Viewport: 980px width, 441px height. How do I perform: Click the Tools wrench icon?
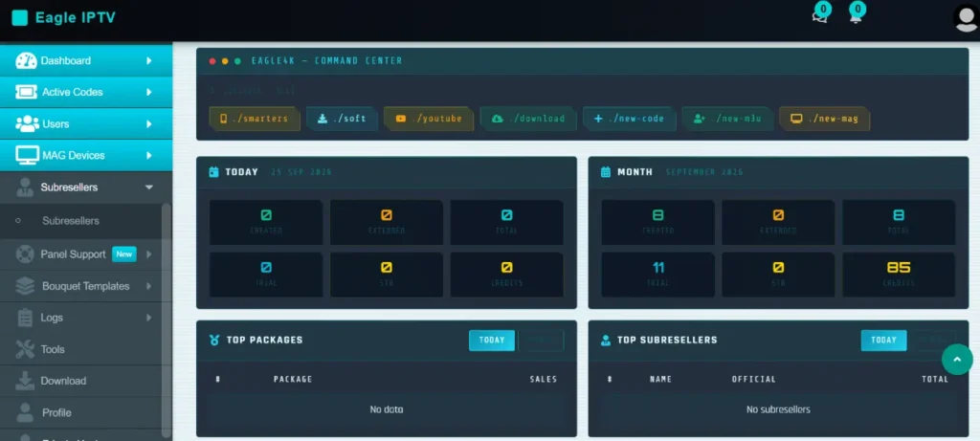[x=25, y=349]
